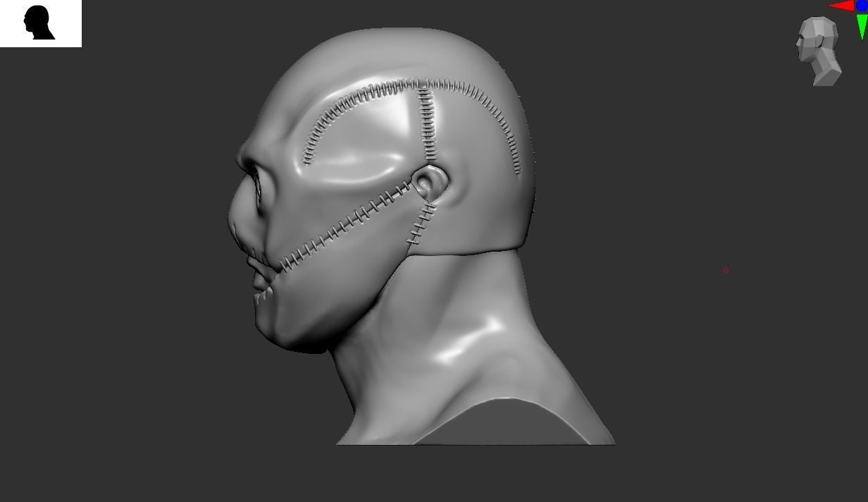Snap view using the red X axis cone
Viewport: 868px width, 502px height.
click(841, 6)
